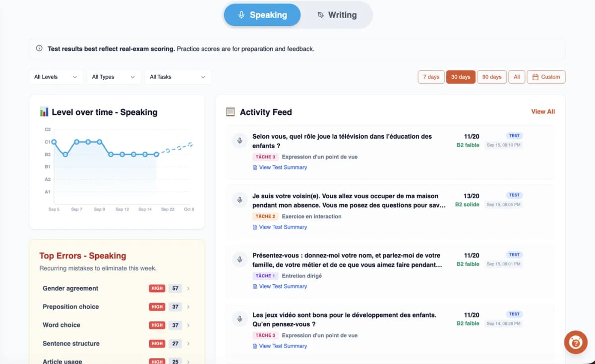Viewport: 595px width, 364px height.
Task: Click microphone icon for the voisin question
Action: click(x=240, y=200)
